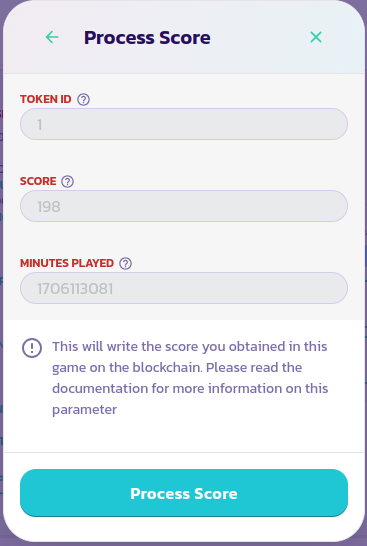Screen dimensions: 367x546
Task: Open help tooltip next to Score label
Action: [x=68, y=181]
